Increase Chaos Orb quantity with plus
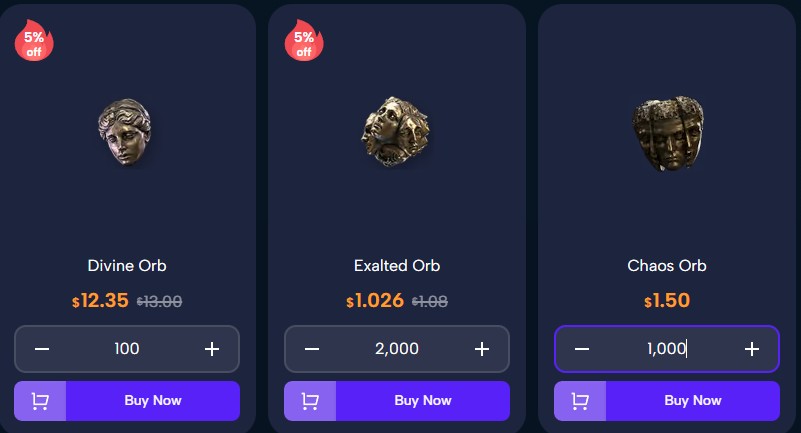 pos(752,349)
